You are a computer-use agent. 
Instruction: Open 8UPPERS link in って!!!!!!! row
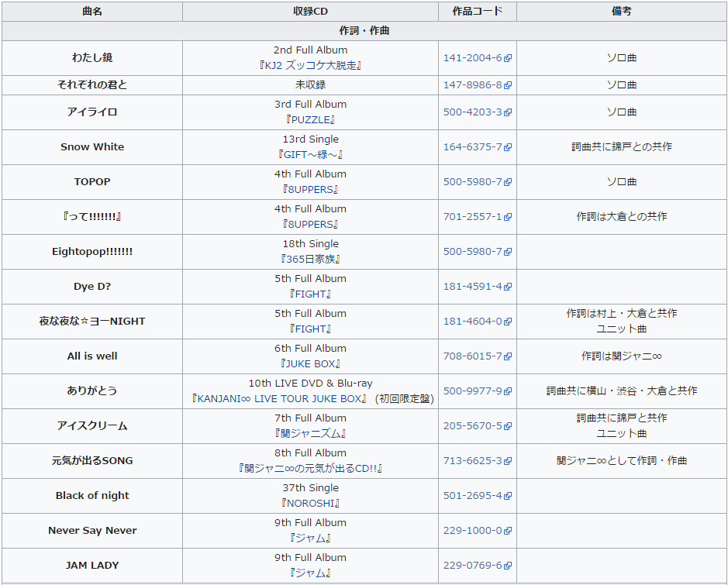[x=310, y=224]
